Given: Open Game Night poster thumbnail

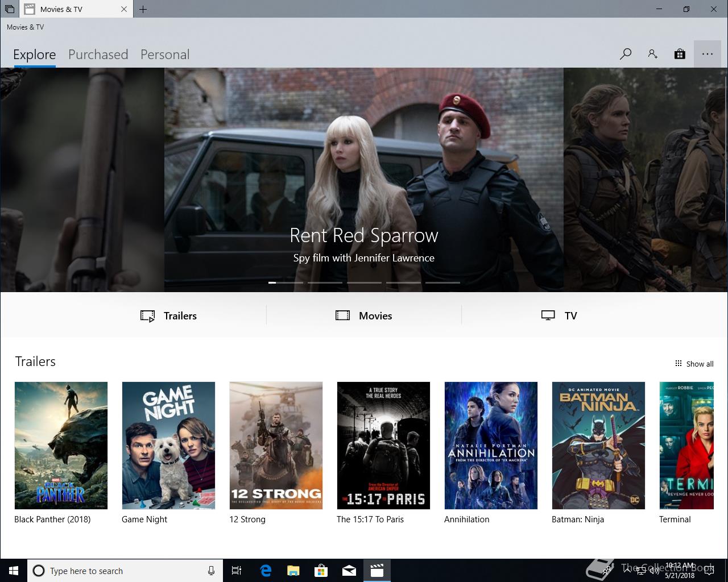Looking at the screenshot, I should [168, 446].
